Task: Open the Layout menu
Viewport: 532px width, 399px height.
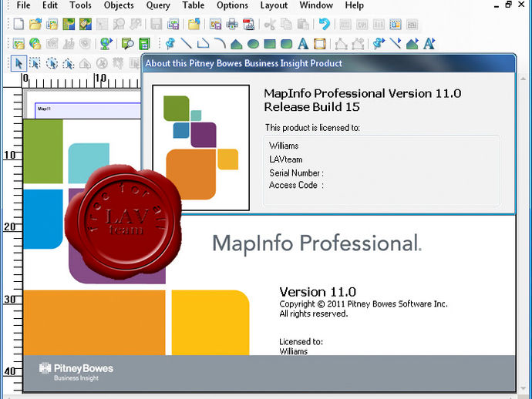Action: pyautogui.click(x=274, y=5)
